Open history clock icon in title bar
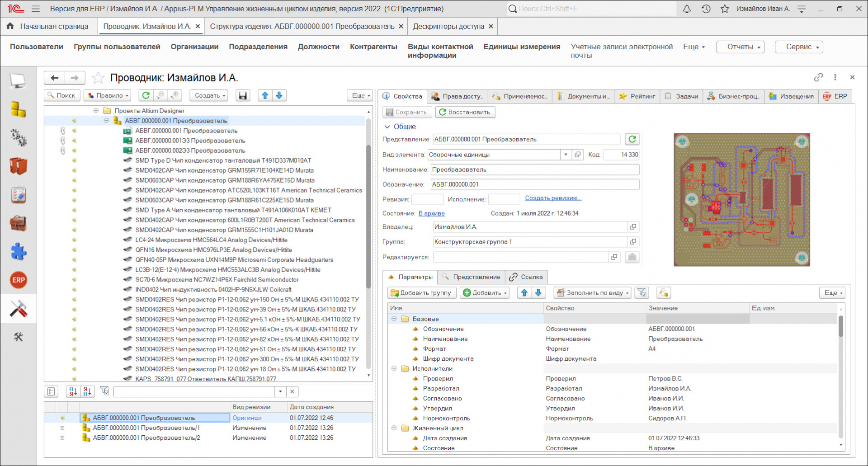Viewport: 868px width, 466px height. pos(706,9)
